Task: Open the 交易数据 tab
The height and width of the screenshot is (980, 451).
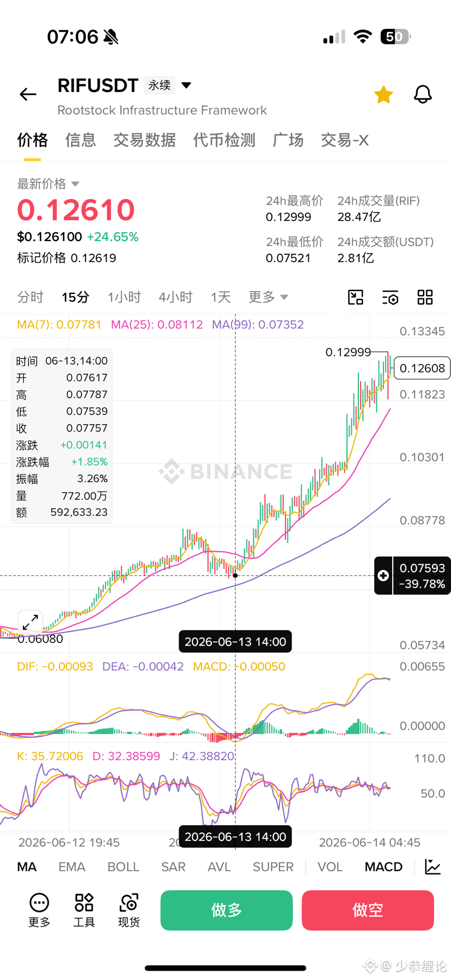Action: point(144,140)
